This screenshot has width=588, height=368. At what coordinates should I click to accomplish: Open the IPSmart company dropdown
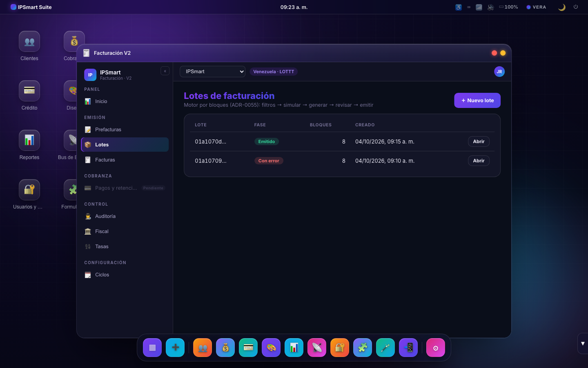pyautogui.click(x=212, y=72)
